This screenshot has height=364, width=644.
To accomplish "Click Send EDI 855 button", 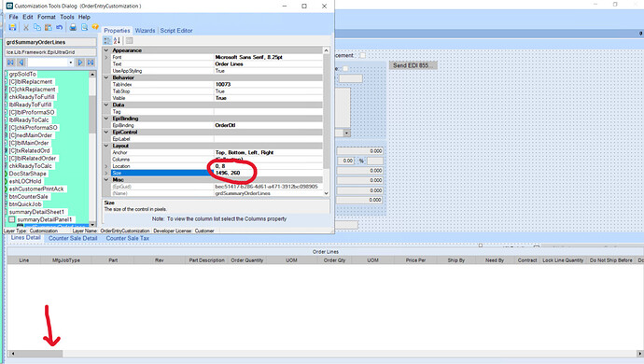I will coord(413,65).
